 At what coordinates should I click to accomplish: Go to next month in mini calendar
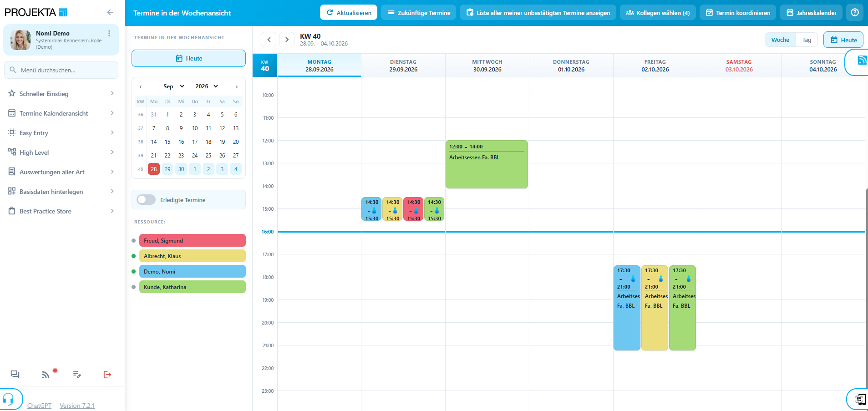point(237,86)
